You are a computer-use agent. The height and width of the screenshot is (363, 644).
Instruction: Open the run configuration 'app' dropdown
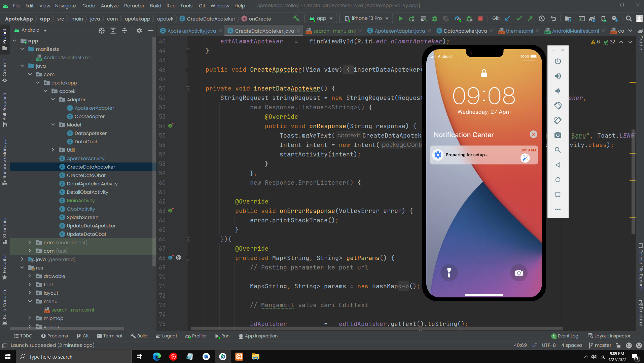(320, 19)
